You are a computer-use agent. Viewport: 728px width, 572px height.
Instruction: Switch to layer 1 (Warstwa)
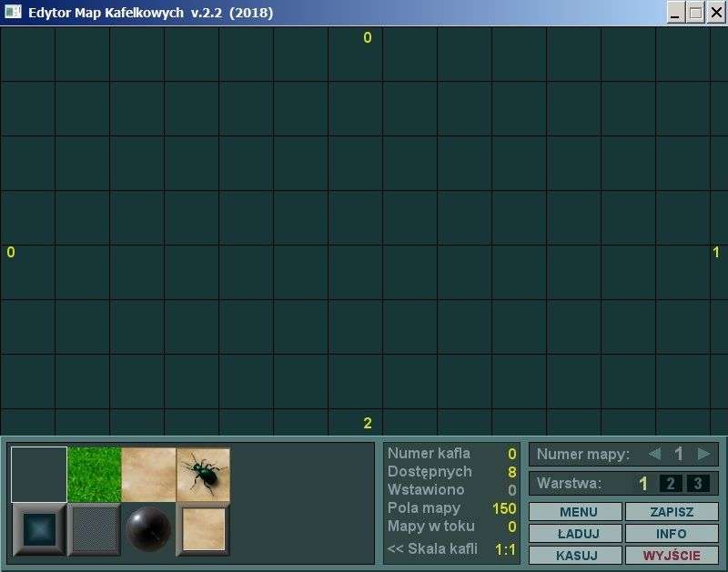[643, 484]
